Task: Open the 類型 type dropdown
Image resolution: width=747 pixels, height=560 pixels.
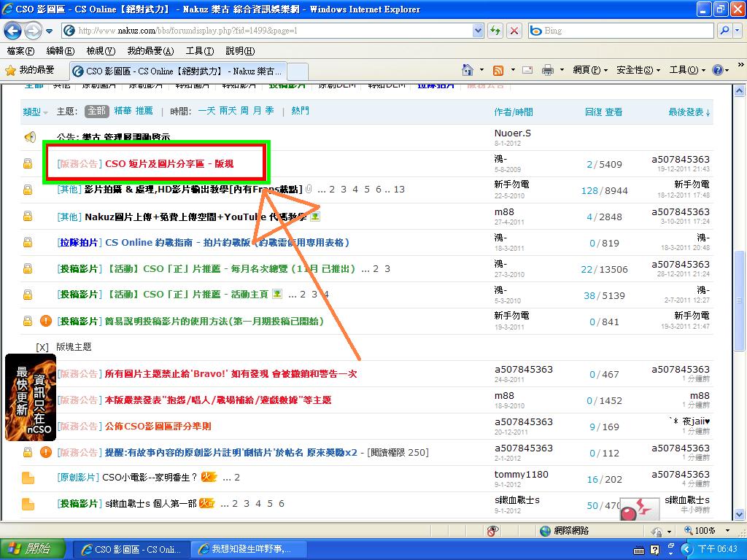Action: tap(35, 112)
